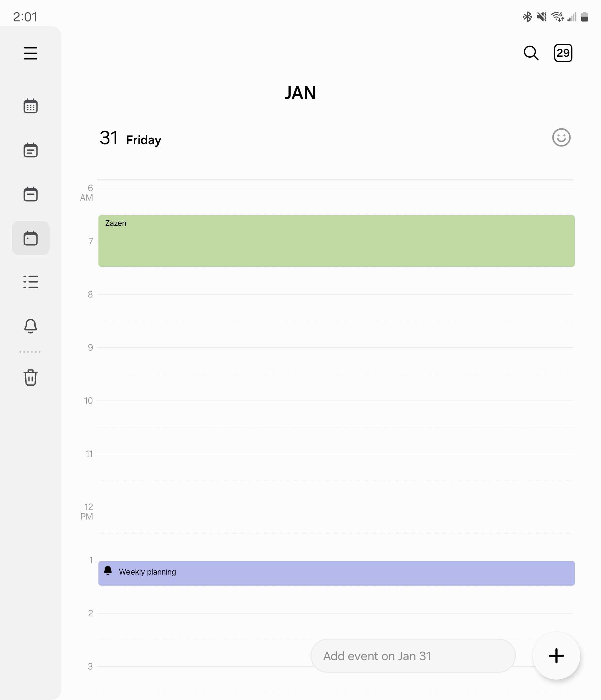Open the Trash bin
Viewport: 601px width, 700px height.
(30, 377)
